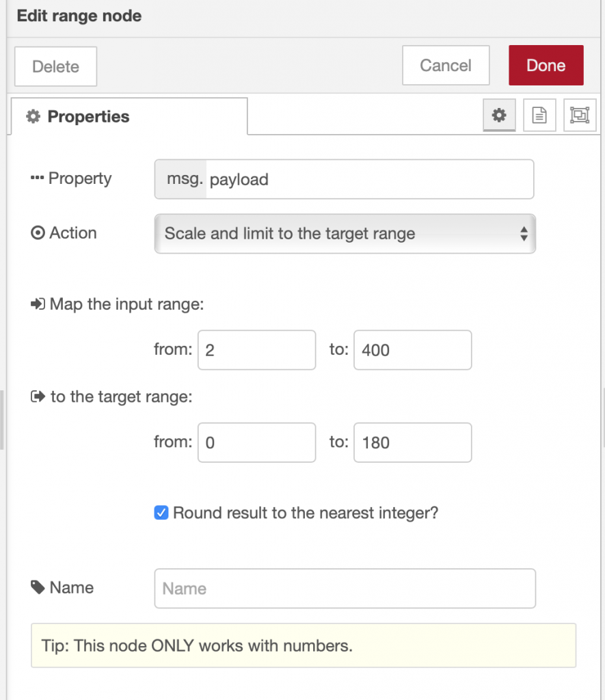
Task: Toggle Round result to nearest integer checkbox
Action: pos(161,513)
